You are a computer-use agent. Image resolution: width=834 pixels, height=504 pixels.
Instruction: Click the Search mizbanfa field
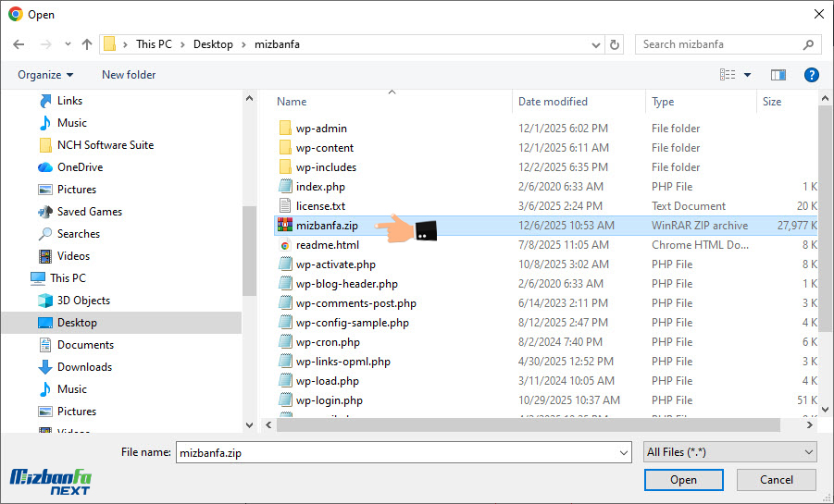tap(722, 44)
